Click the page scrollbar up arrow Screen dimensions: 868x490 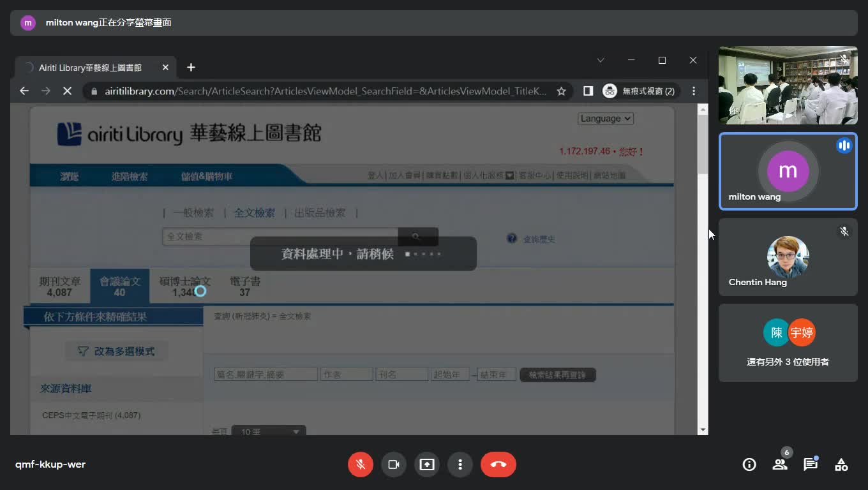pos(703,110)
